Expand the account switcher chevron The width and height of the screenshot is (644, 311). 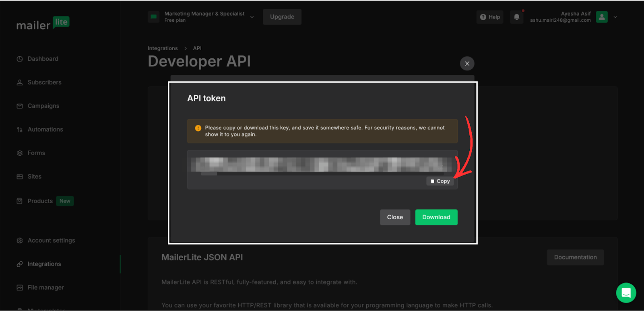252,17
